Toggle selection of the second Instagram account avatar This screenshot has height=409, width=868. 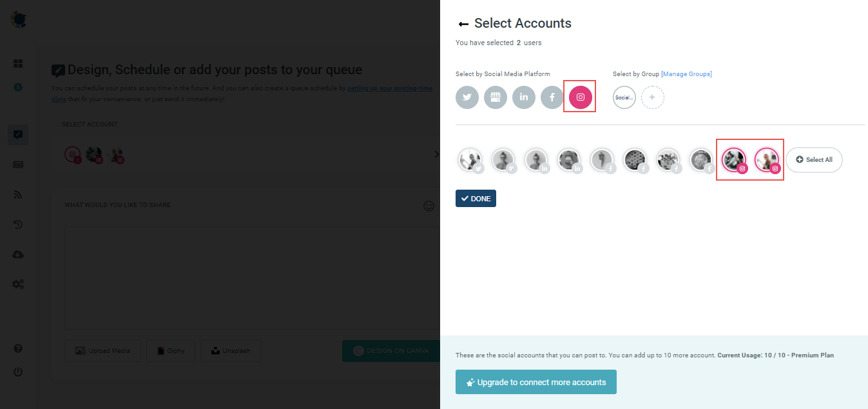[x=767, y=159]
